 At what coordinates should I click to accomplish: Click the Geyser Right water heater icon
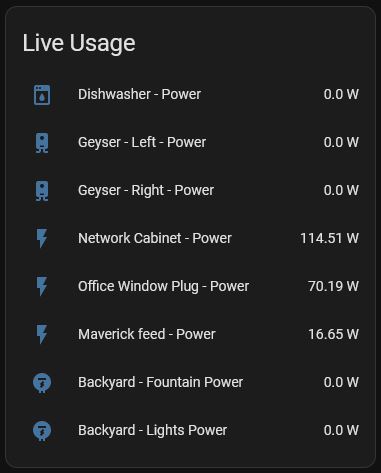tap(42, 191)
